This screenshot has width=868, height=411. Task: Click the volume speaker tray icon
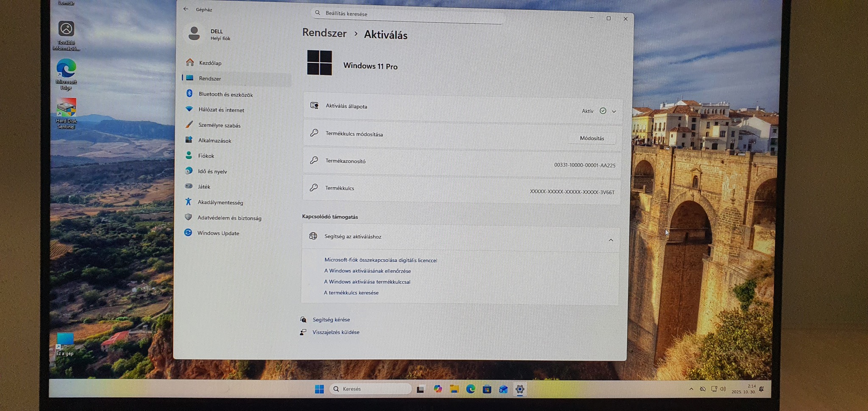point(723,389)
